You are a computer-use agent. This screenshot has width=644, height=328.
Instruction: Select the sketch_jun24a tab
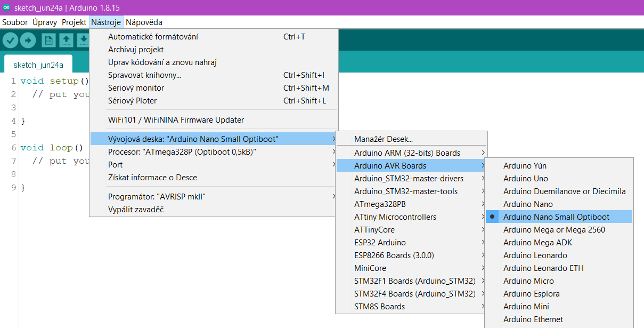click(38, 65)
